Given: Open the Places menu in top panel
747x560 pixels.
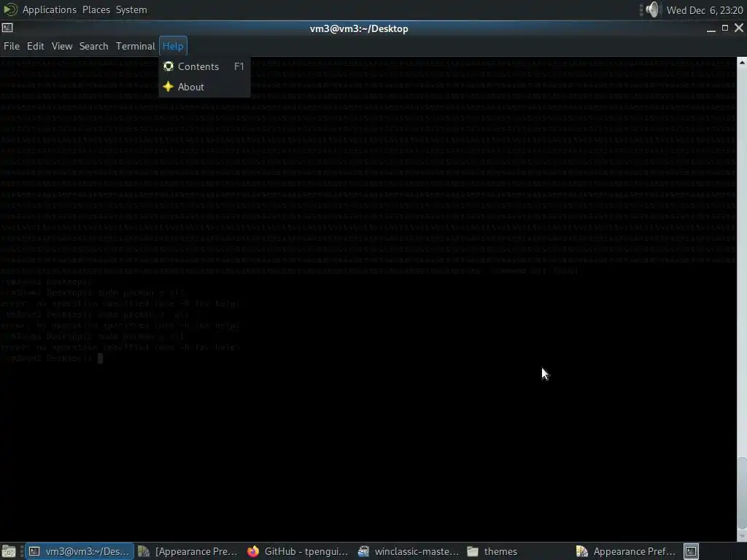Looking at the screenshot, I should (96, 9).
